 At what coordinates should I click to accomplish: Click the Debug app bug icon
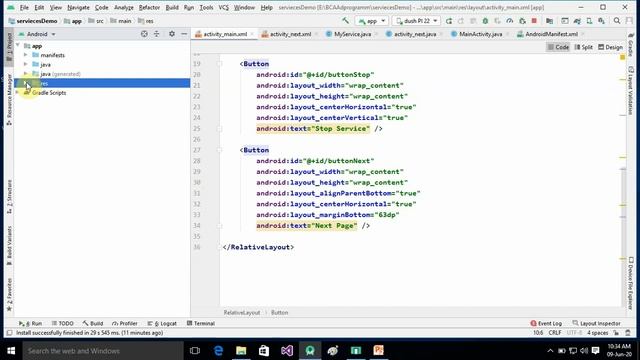485,21
